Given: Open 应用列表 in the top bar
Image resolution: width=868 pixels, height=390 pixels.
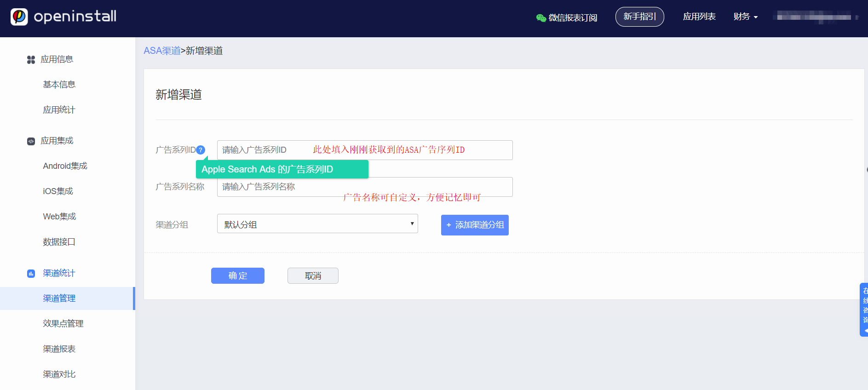Looking at the screenshot, I should (x=699, y=17).
